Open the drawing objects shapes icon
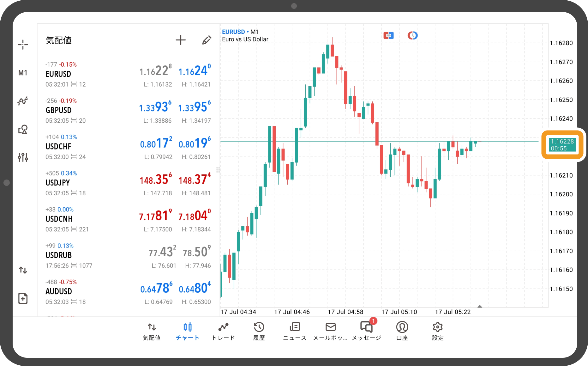Image resolution: width=588 pixels, height=366 pixels. (x=23, y=129)
